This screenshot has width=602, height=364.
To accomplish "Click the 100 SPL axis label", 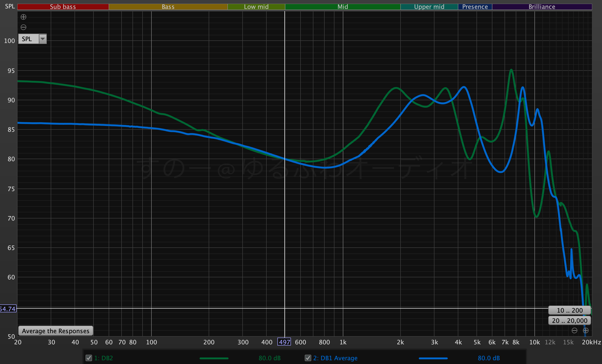I will pos(10,41).
